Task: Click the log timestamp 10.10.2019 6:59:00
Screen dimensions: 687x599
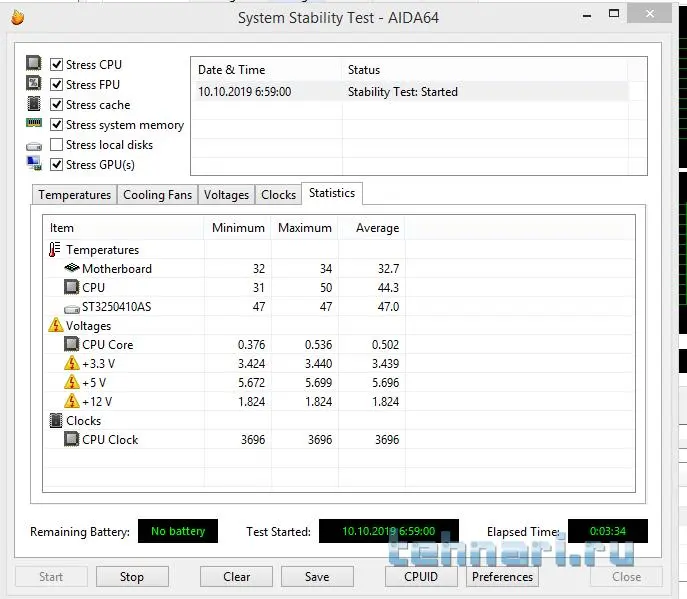Action: click(x=244, y=92)
